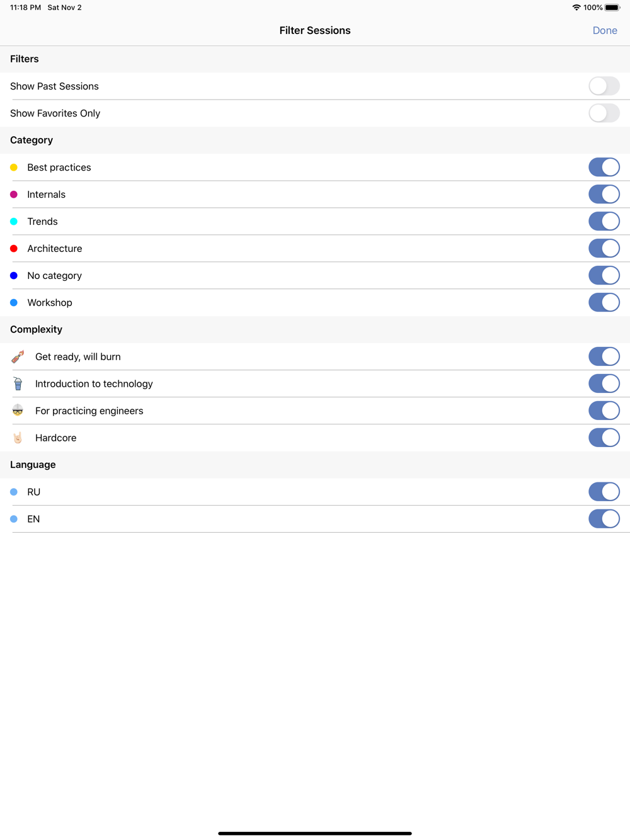This screenshot has height=840, width=630.
Task: Tap the cyan Trends color dot
Action: pos(14,222)
